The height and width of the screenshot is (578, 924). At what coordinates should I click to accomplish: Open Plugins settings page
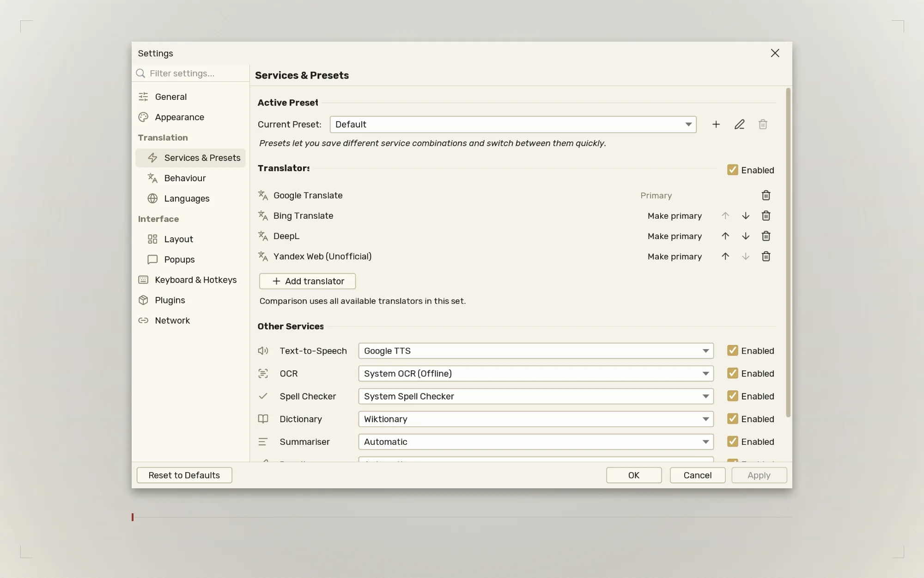pos(190,300)
